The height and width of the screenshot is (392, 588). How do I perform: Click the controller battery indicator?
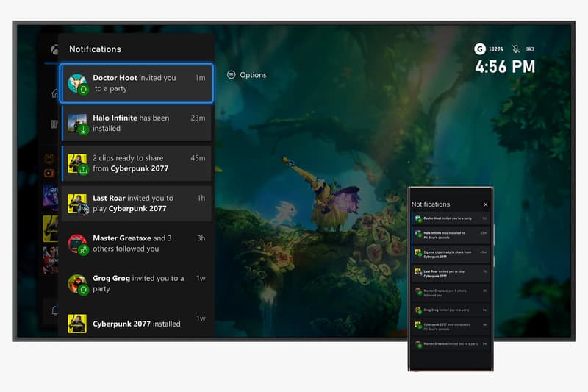pyautogui.click(x=531, y=49)
